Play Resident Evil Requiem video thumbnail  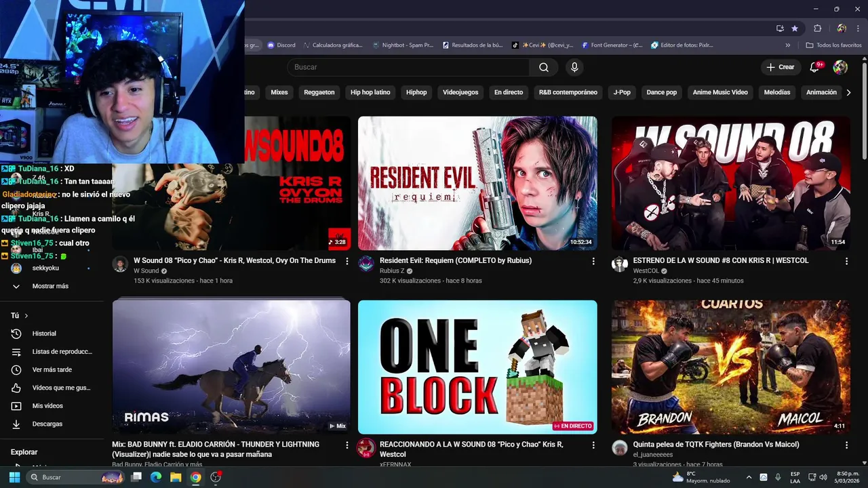click(477, 183)
